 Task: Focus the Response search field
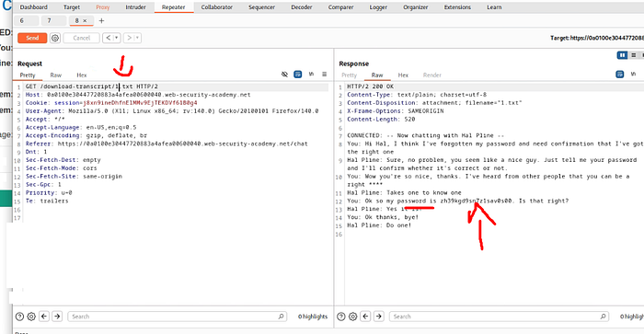coord(499,317)
